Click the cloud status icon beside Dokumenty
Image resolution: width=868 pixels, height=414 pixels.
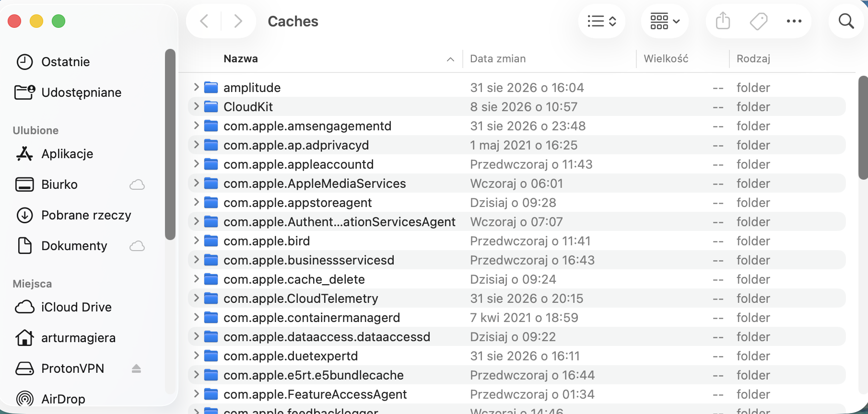click(137, 246)
